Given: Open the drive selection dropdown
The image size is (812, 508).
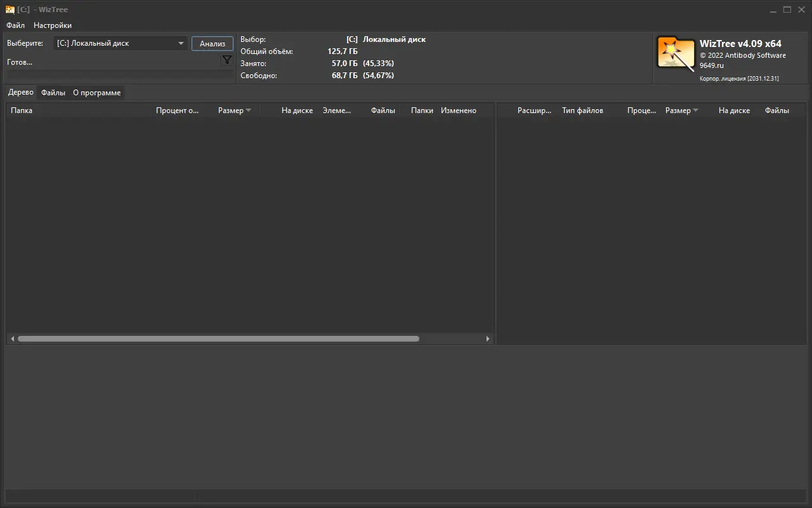Looking at the screenshot, I should [x=121, y=43].
